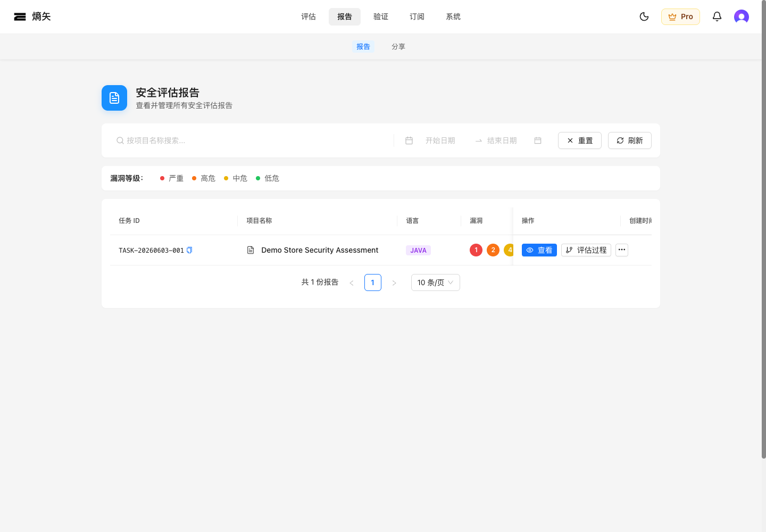The image size is (766, 532).
Task: Select the 报告 sub-tab
Action: 363,47
